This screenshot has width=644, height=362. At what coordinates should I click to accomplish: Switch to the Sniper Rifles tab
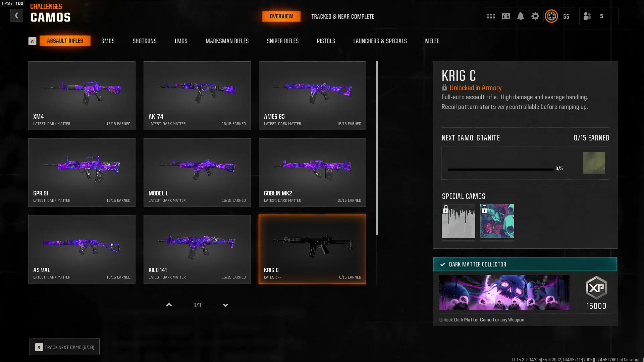point(282,41)
